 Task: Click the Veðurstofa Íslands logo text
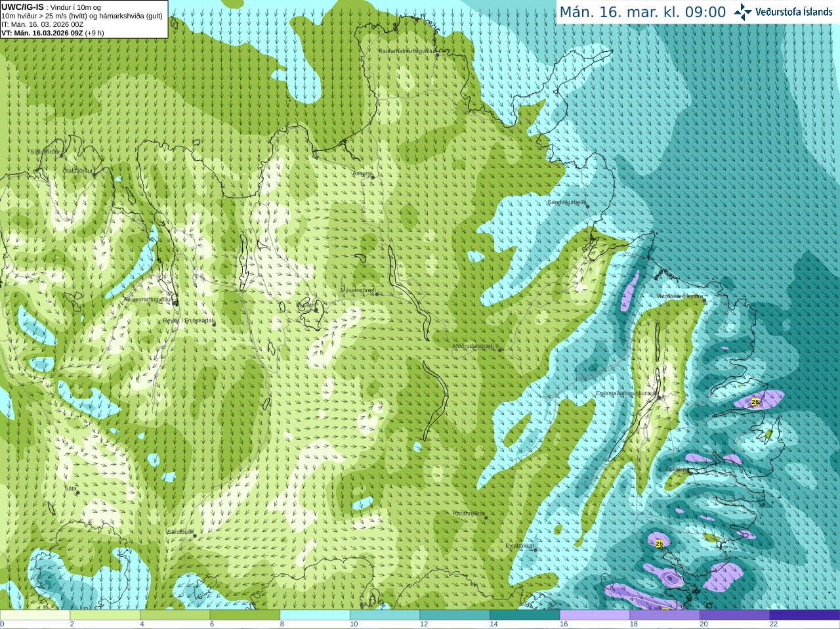793,12
